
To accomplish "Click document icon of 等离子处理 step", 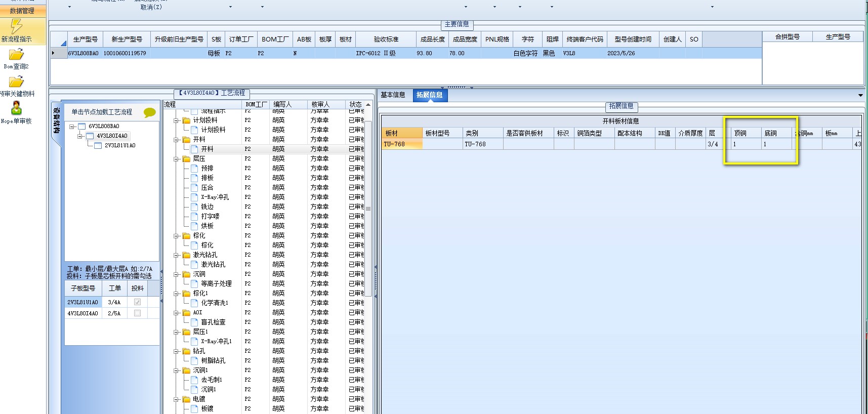I will pyautogui.click(x=194, y=284).
